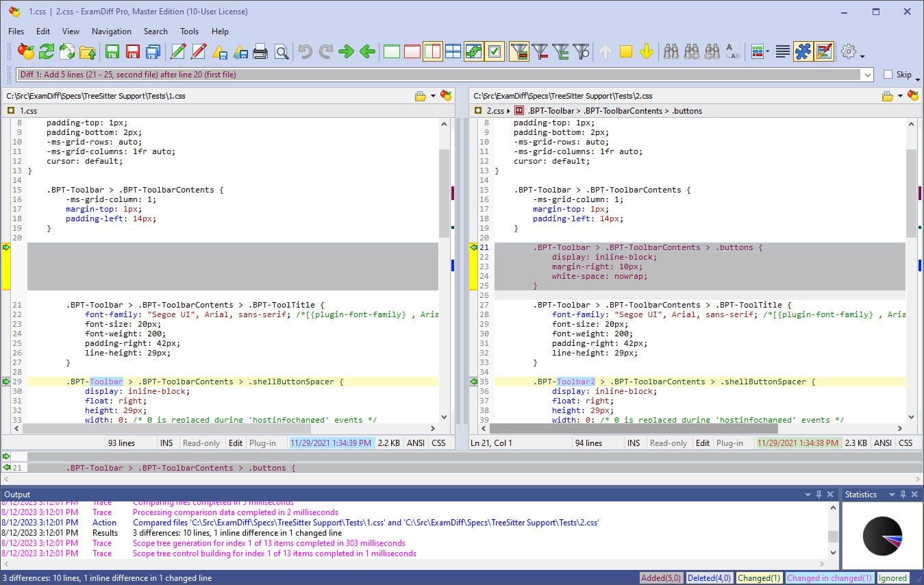Open the Navigation menu
Viewport: 924px width, 585px height.
[x=111, y=32]
